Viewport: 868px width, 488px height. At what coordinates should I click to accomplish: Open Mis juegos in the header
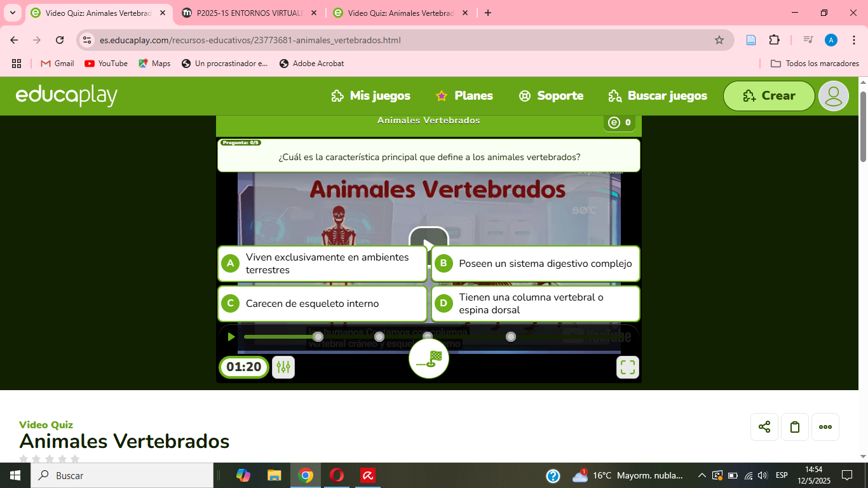[x=371, y=96]
